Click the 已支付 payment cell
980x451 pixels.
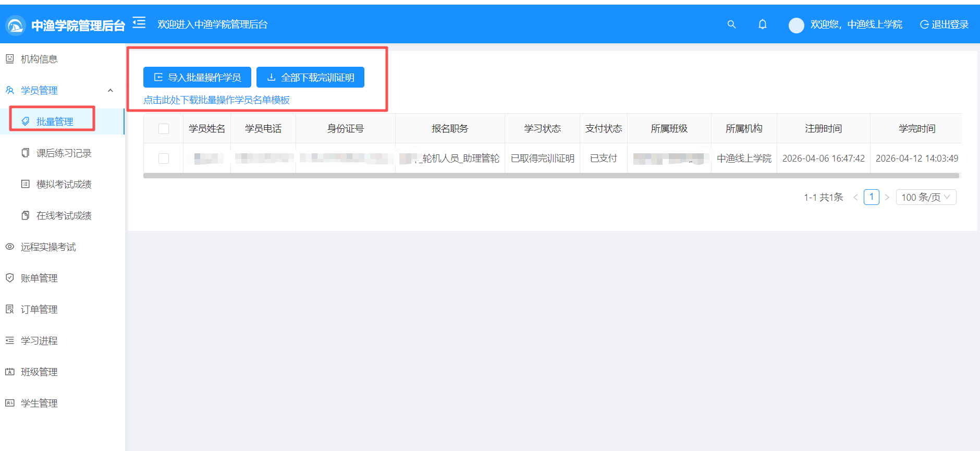click(x=604, y=159)
